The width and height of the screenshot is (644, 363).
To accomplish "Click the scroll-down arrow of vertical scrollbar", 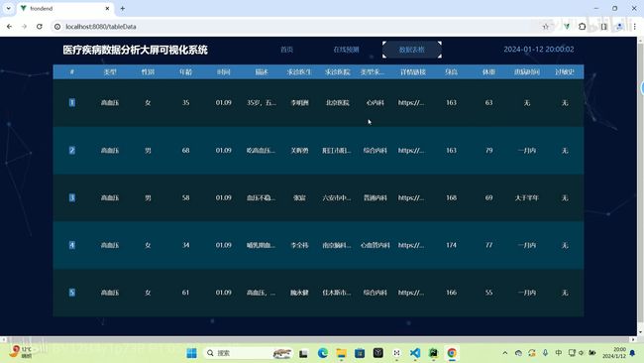I will coord(640,332).
